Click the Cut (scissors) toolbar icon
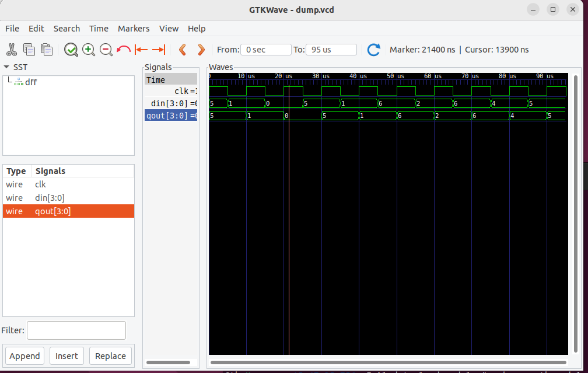 point(12,50)
